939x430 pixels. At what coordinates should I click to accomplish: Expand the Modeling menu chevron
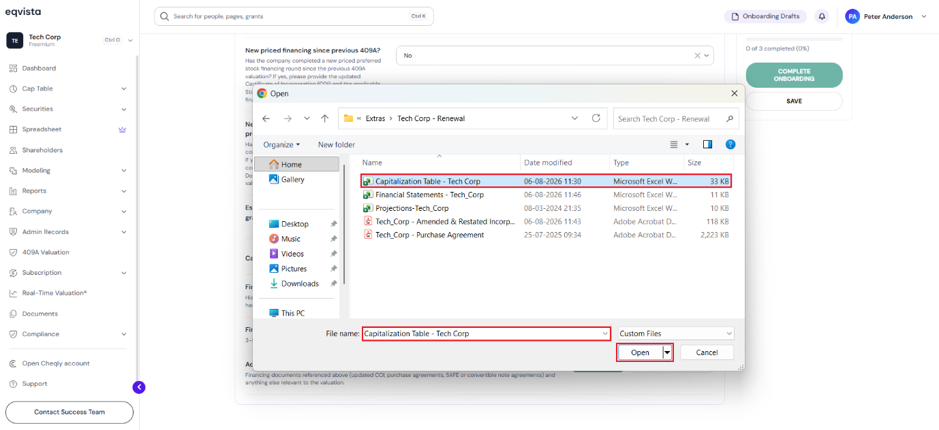click(x=124, y=171)
